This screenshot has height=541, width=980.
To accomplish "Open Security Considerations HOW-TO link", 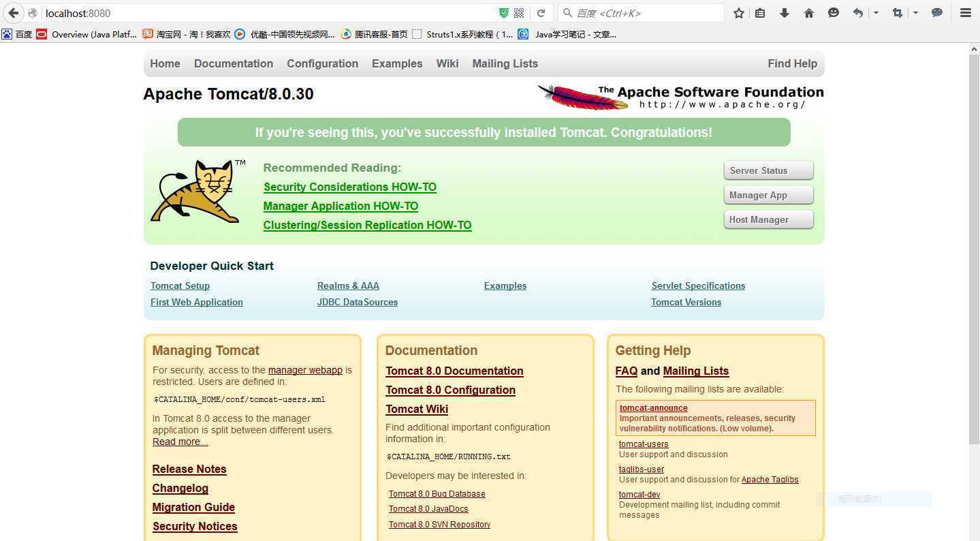I will [x=350, y=187].
